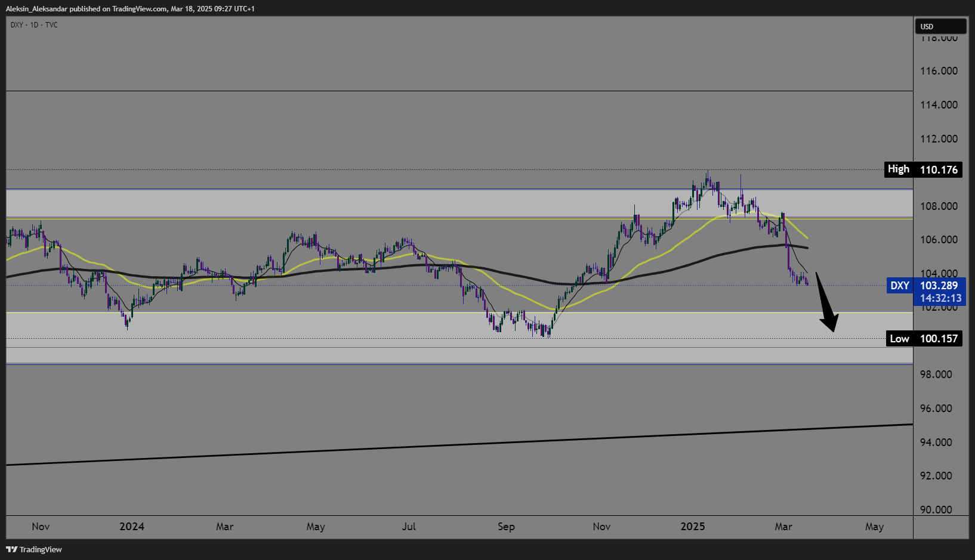Click the 14:32:13 bar countdown timer
The image size is (975, 560).
pyautogui.click(x=940, y=298)
